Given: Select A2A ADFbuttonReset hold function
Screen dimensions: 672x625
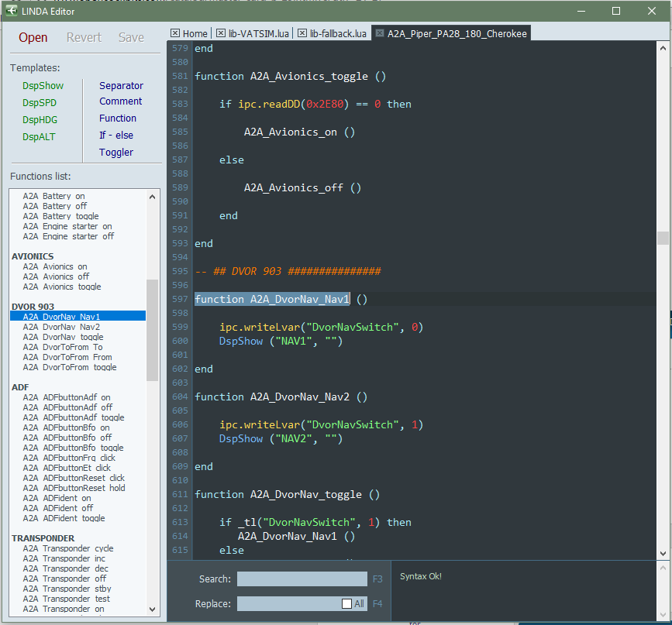Looking at the screenshot, I should tap(74, 488).
